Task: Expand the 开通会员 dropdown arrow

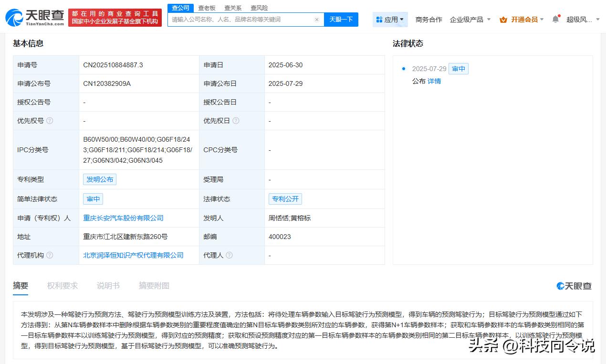Action: click(542, 20)
